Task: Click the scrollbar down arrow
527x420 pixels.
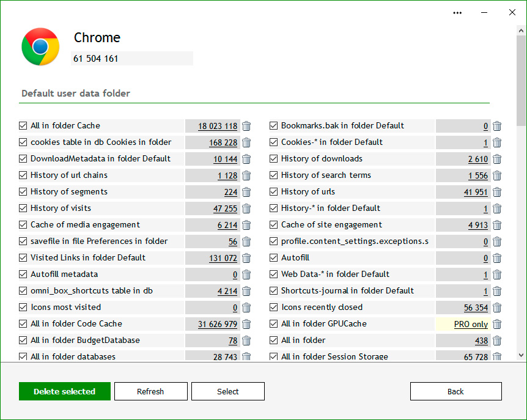Action: click(521, 355)
